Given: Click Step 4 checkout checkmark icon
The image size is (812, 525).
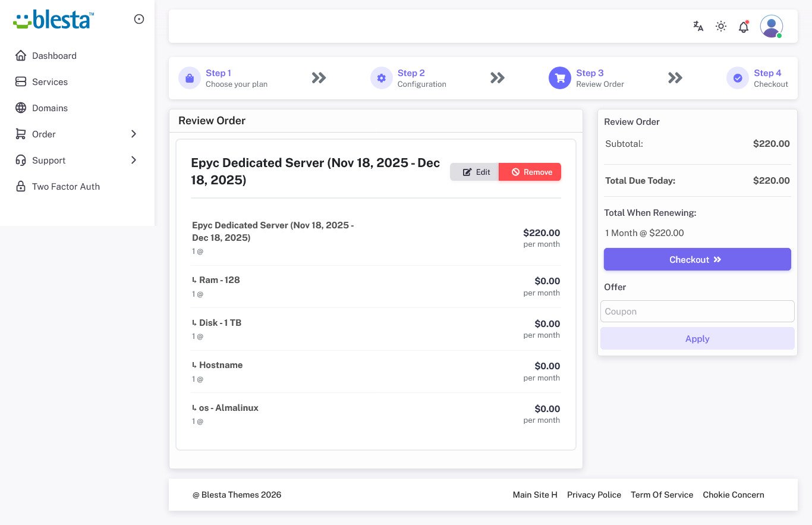Looking at the screenshot, I should coord(738,78).
